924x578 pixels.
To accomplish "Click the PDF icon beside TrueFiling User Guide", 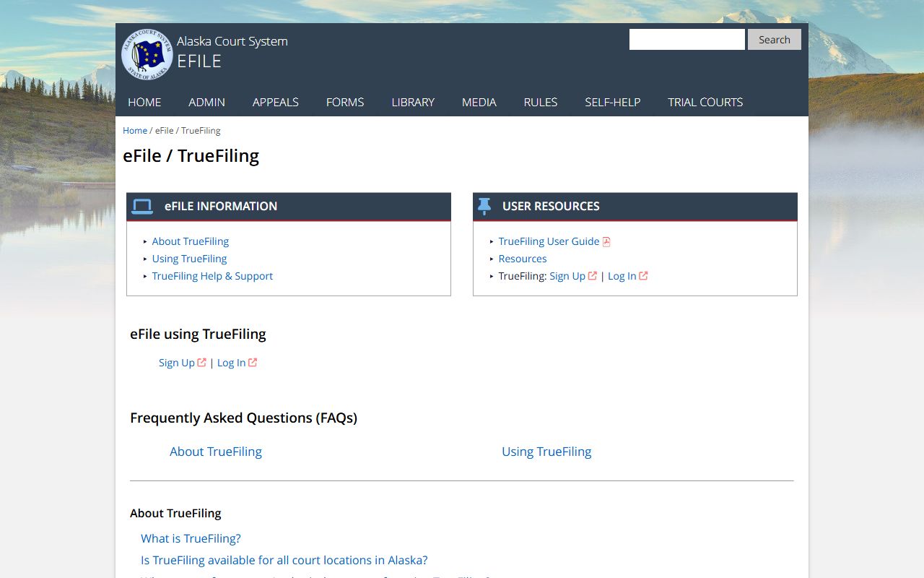I will 606,242.
